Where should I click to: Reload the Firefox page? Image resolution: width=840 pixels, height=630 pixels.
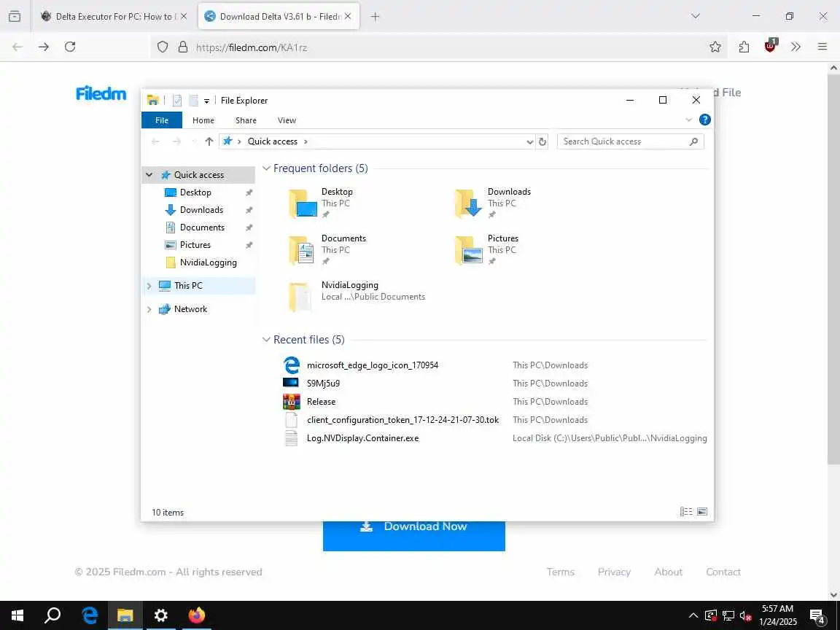click(70, 47)
